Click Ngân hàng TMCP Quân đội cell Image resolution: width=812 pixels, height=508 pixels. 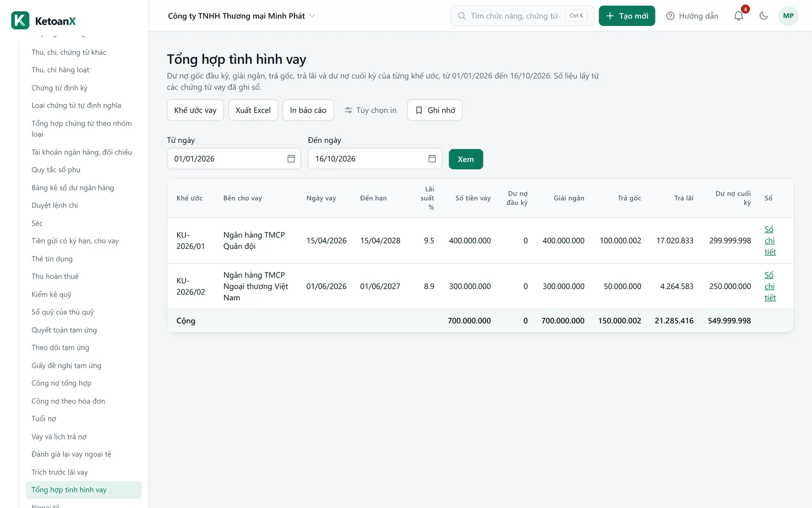click(254, 240)
